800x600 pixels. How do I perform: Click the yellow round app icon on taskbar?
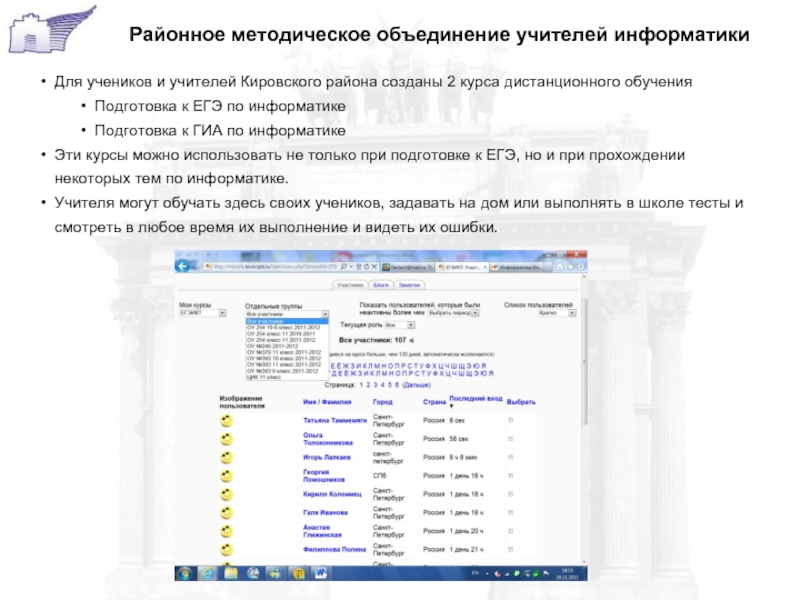point(298,573)
